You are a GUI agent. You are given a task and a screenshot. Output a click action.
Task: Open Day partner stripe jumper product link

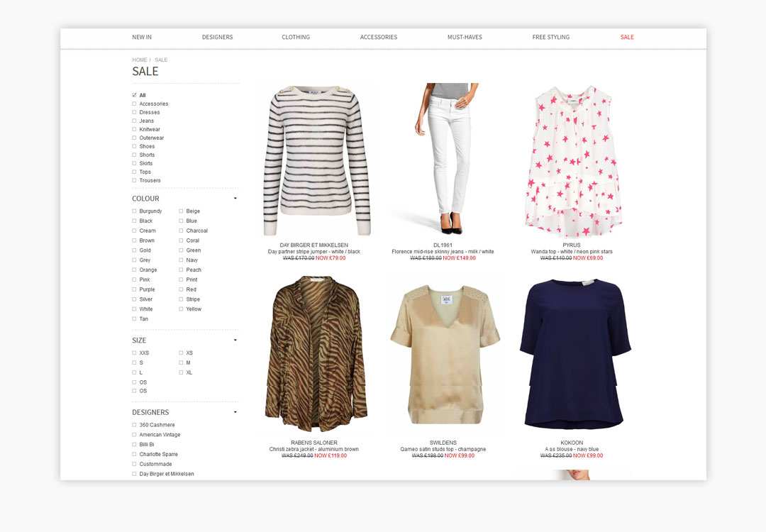point(314,252)
